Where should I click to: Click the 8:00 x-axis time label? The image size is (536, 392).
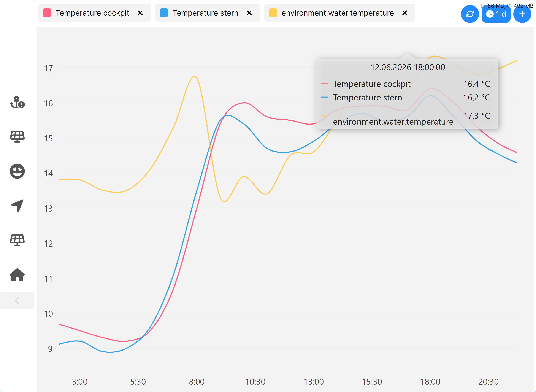click(197, 382)
